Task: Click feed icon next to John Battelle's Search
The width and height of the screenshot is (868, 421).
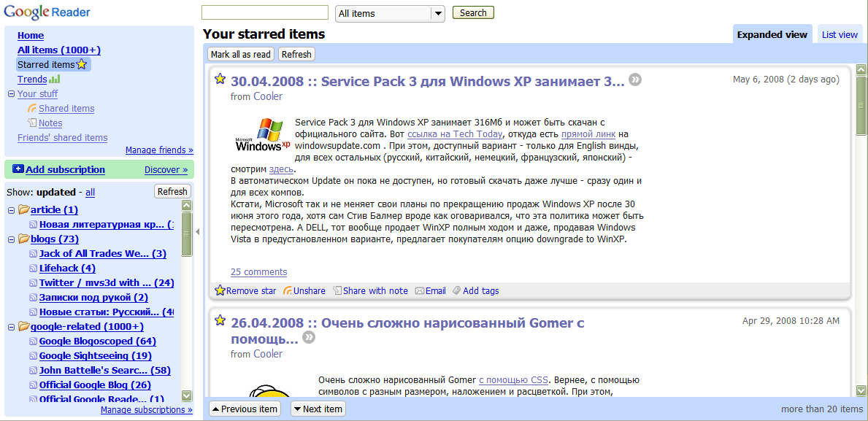Action: coord(33,371)
